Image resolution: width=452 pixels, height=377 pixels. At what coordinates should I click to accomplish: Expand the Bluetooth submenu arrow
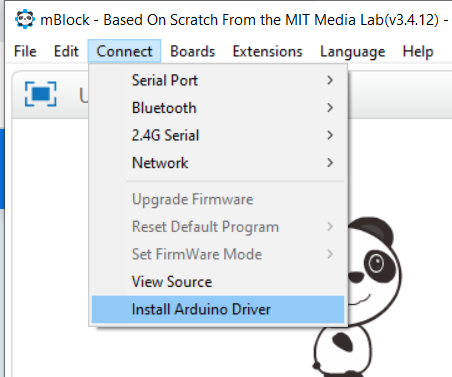(x=330, y=108)
